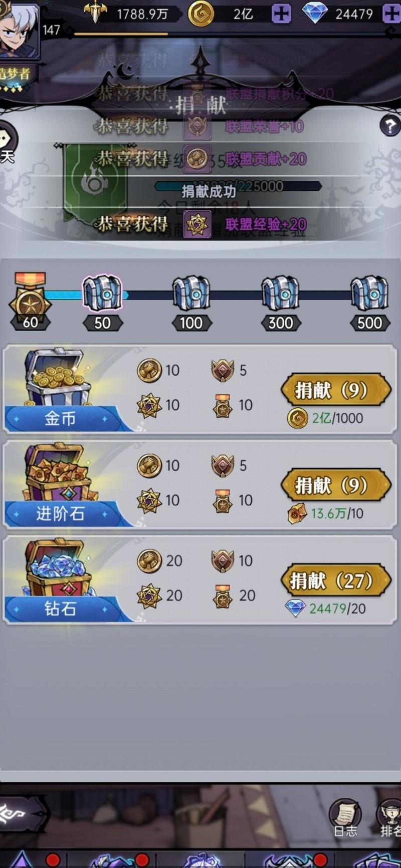
Task: Tap the medal icon showing 60 points
Action: pyautogui.click(x=30, y=301)
